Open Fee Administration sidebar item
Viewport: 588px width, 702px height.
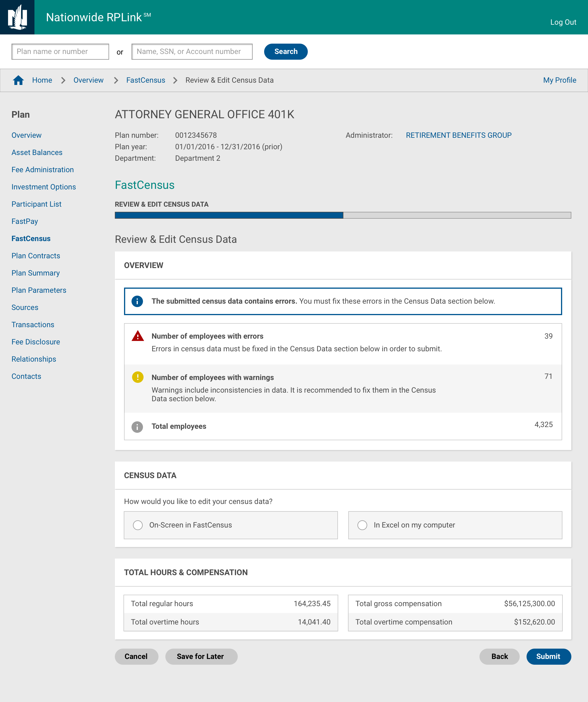point(42,170)
